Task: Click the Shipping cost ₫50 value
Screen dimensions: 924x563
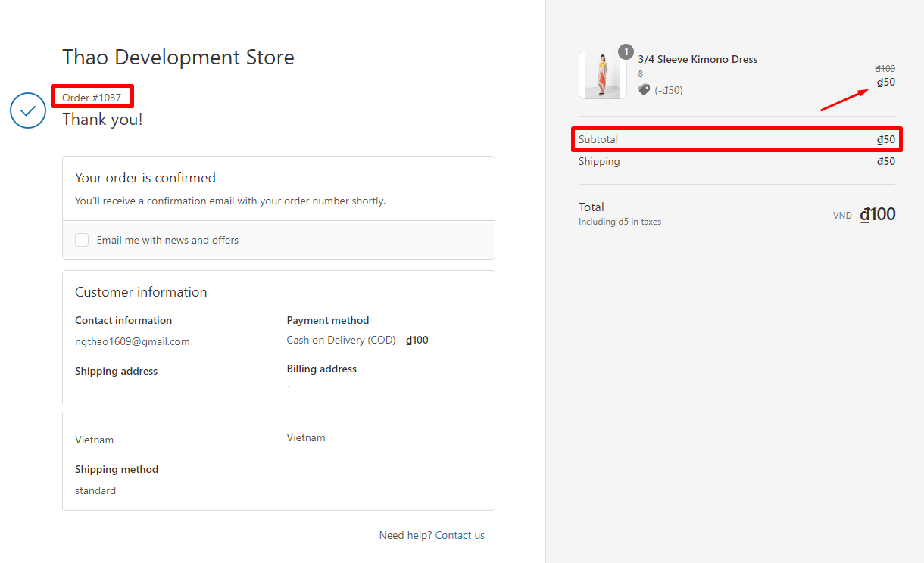Action: coord(885,161)
